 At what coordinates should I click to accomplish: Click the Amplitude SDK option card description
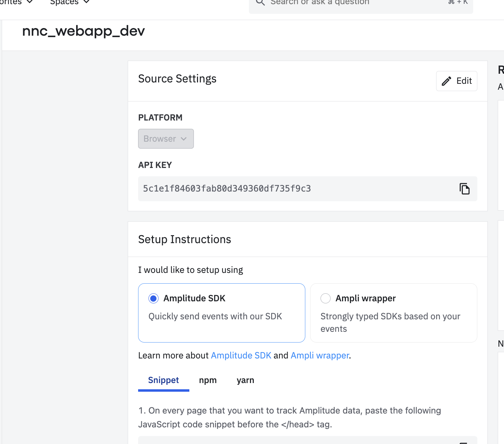(x=215, y=317)
